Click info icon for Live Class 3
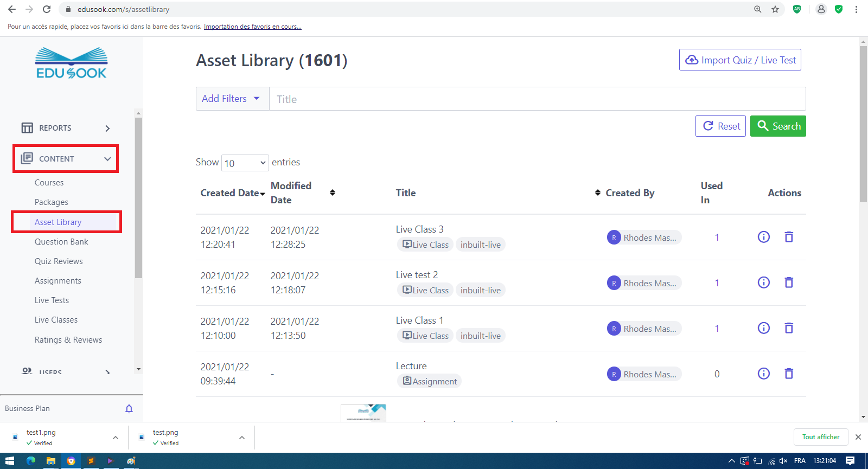Image resolution: width=868 pixels, height=469 pixels. [x=763, y=237]
